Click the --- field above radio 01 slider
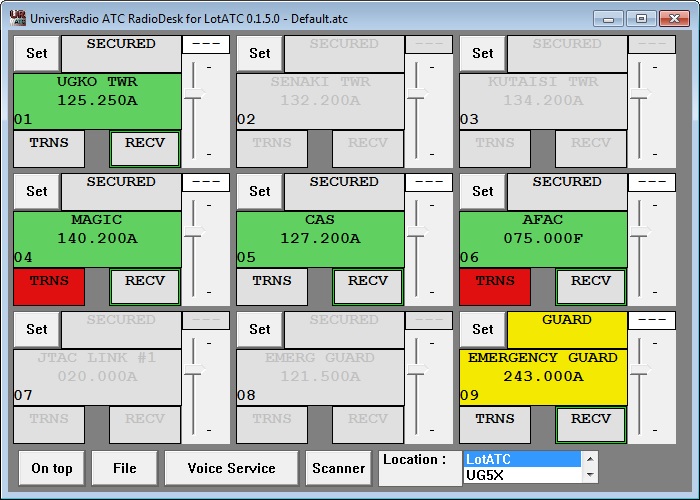The image size is (700, 500). click(x=206, y=45)
